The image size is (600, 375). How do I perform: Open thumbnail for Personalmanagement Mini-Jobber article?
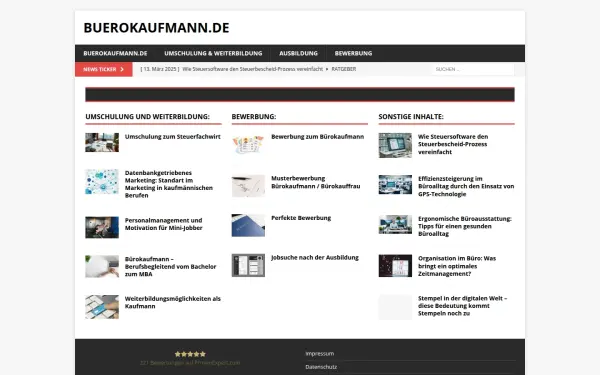click(102, 227)
